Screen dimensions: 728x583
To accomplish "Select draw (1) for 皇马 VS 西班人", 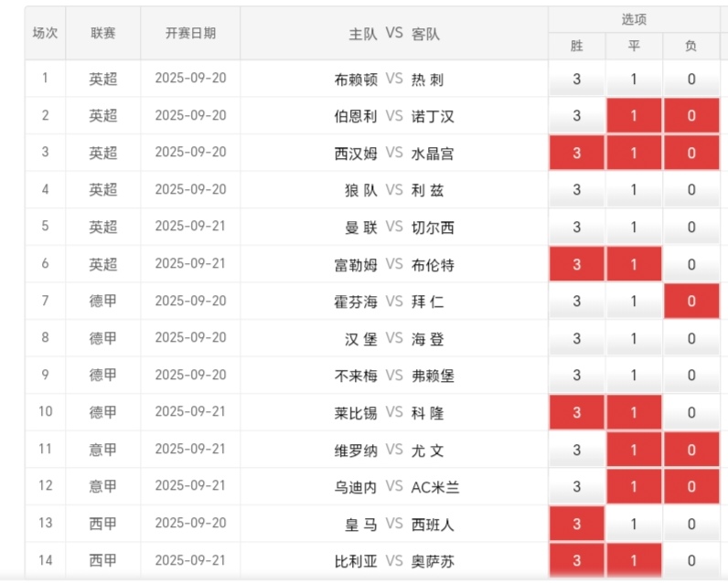I will click(634, 524).
